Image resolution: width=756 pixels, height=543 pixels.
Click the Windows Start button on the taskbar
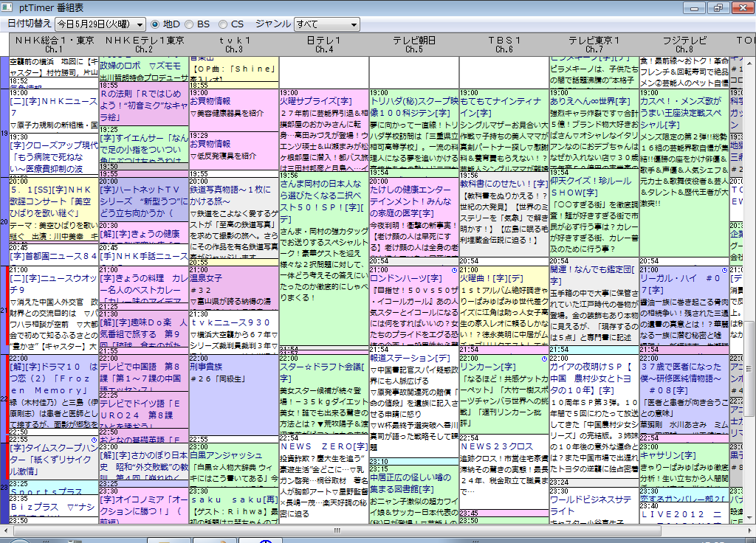[20, 541]
